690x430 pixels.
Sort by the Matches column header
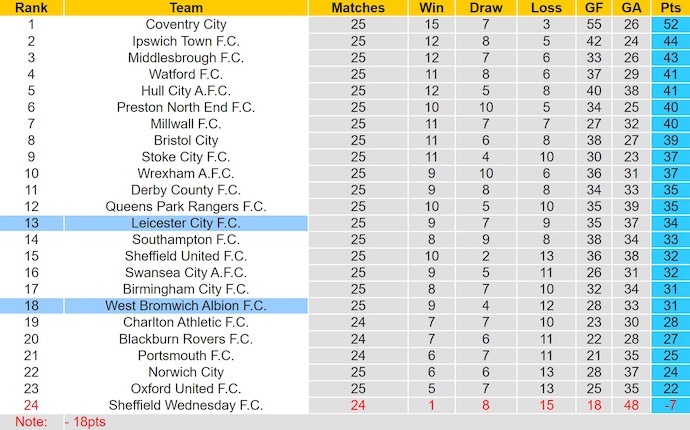358,8
